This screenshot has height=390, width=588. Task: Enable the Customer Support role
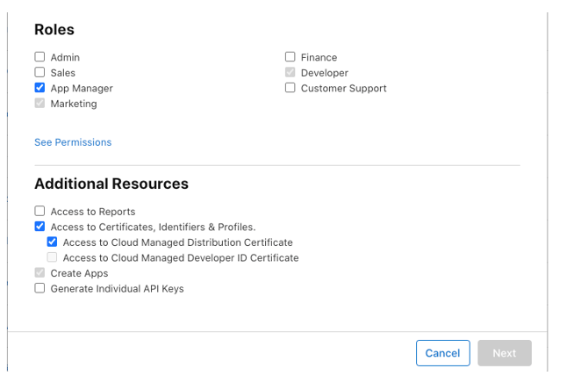(x=290, y=88)
